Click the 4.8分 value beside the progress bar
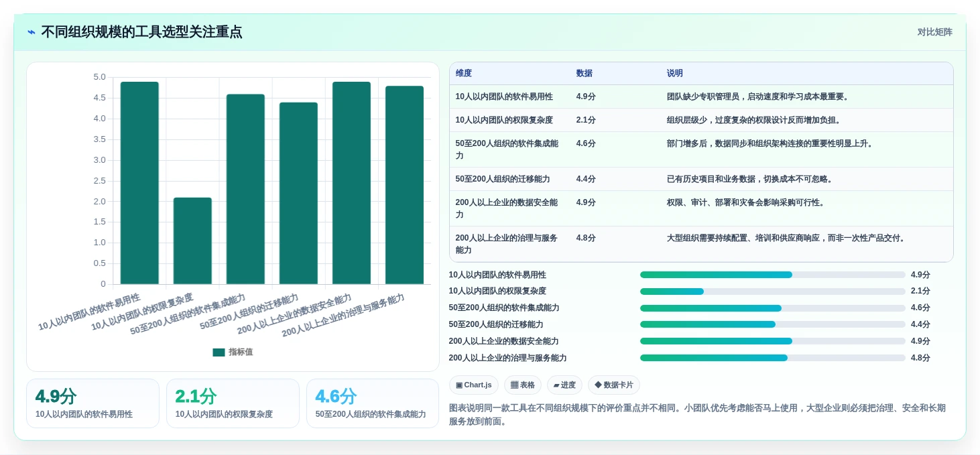Viewport: 980px width, 455px height. coord(920,358)
